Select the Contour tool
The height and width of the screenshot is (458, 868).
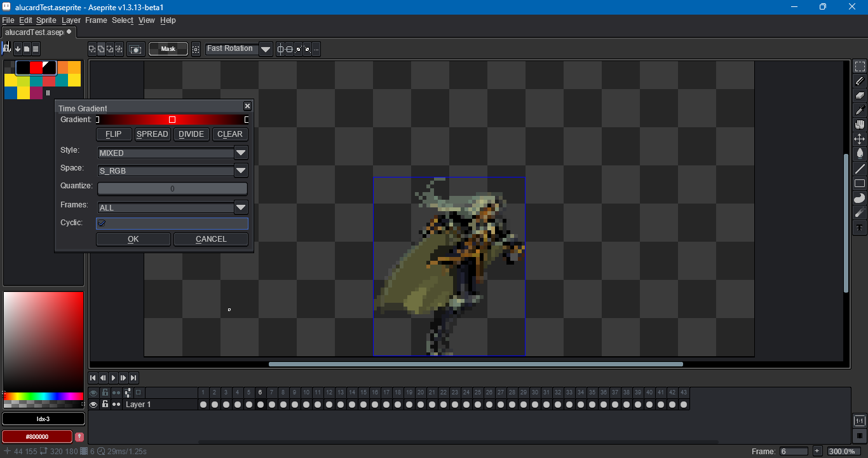click(x=860, y=198)
